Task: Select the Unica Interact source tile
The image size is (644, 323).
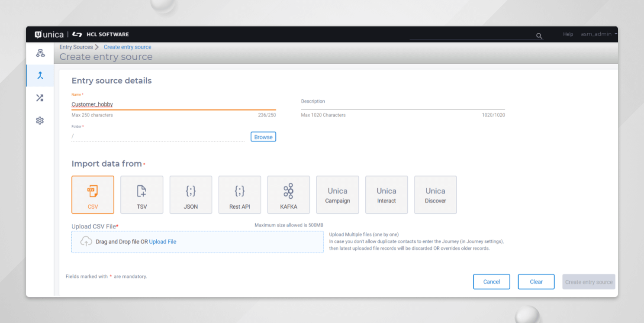Action: [x=386, y=194]
